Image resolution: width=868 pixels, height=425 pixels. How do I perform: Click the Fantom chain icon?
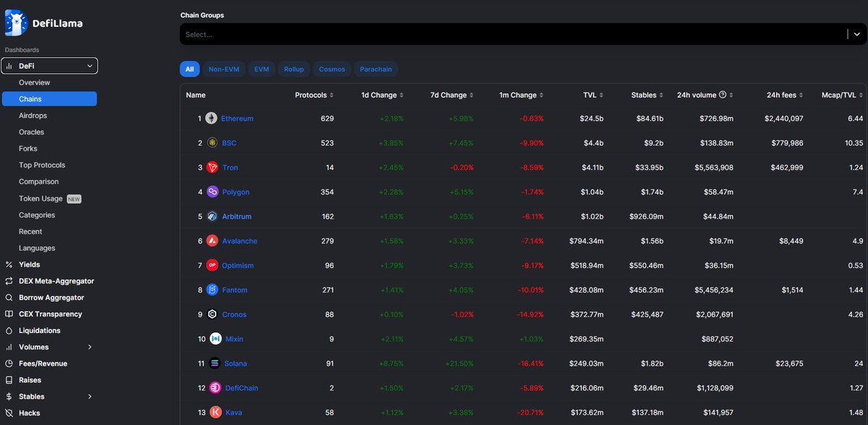(213, 290)
